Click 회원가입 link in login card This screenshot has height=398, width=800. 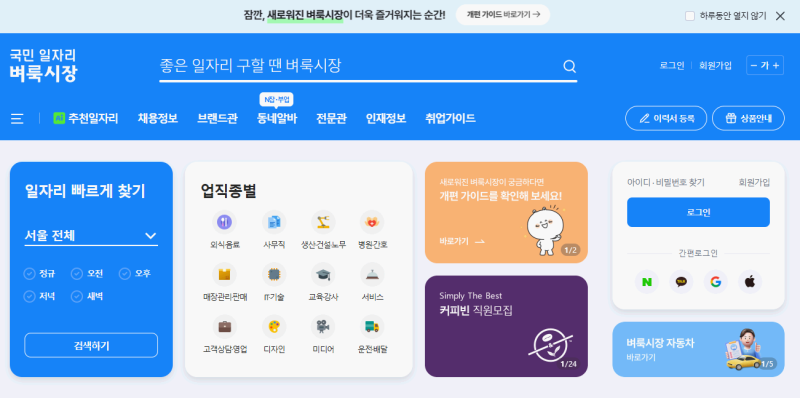coord(754,182)
